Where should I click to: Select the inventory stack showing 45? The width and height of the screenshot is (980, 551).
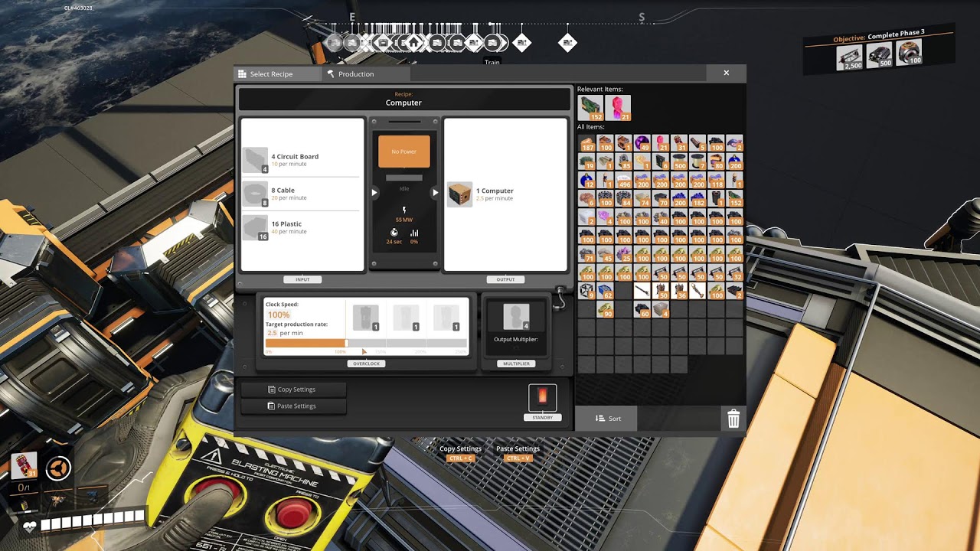[606, 254]
